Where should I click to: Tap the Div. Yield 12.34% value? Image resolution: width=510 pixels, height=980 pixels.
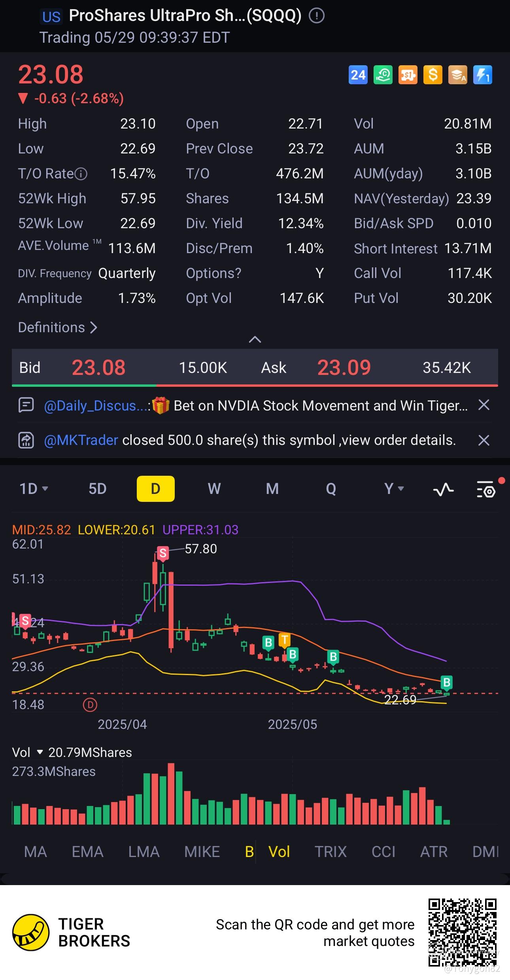click(x=301, y=223)
